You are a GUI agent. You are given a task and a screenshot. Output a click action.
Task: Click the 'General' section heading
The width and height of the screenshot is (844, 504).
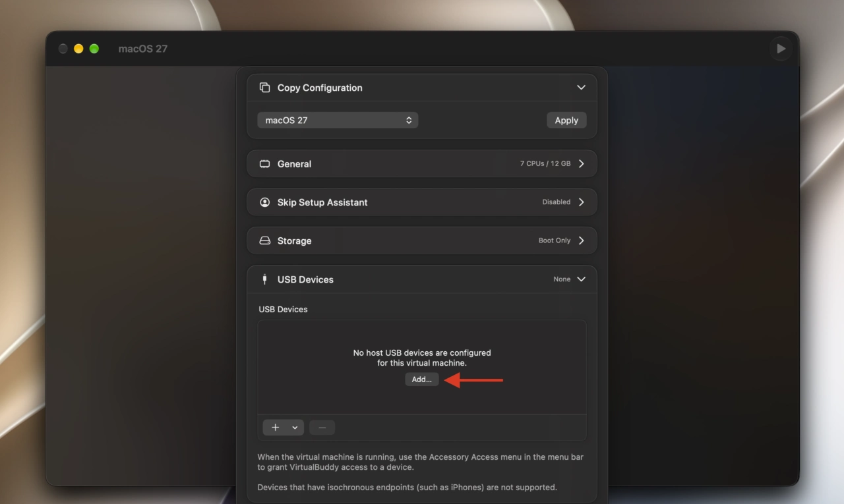coord(294,164)
